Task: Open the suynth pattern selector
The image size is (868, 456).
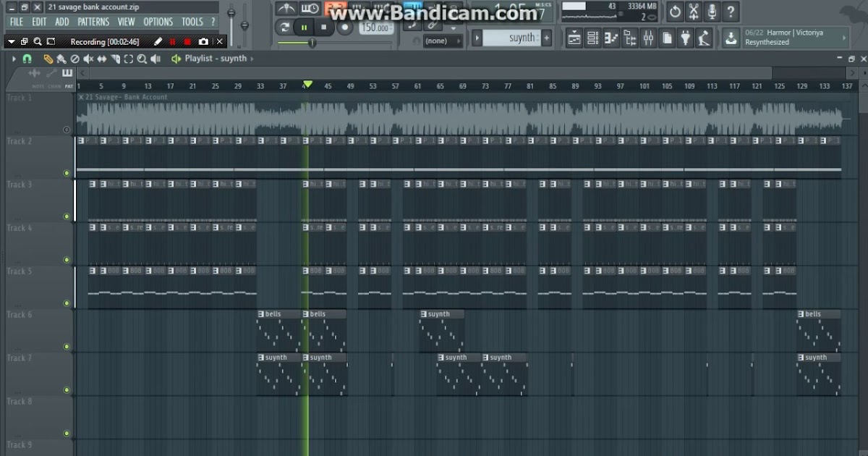Action: click(511, 38)
